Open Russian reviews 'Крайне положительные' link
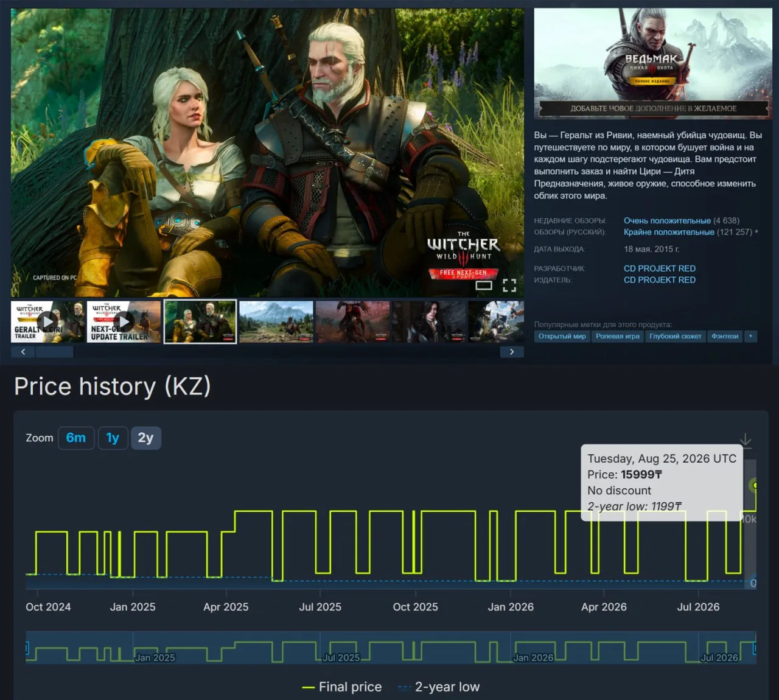 (669, 232)
